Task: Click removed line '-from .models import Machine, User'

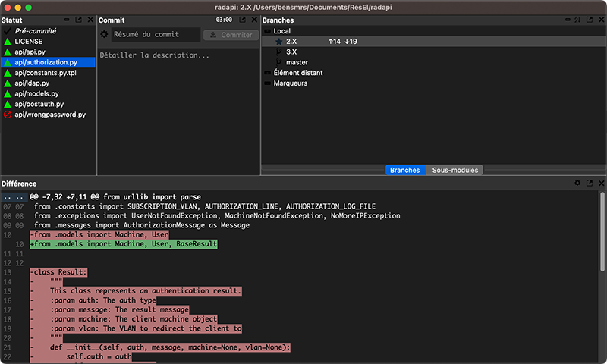Action: point(99,234)
